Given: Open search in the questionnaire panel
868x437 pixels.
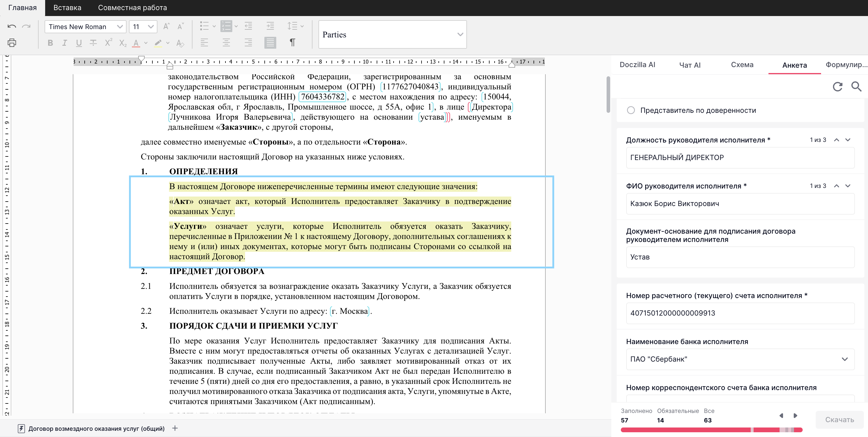Looking at the screenshot, I should coord(856,87).
